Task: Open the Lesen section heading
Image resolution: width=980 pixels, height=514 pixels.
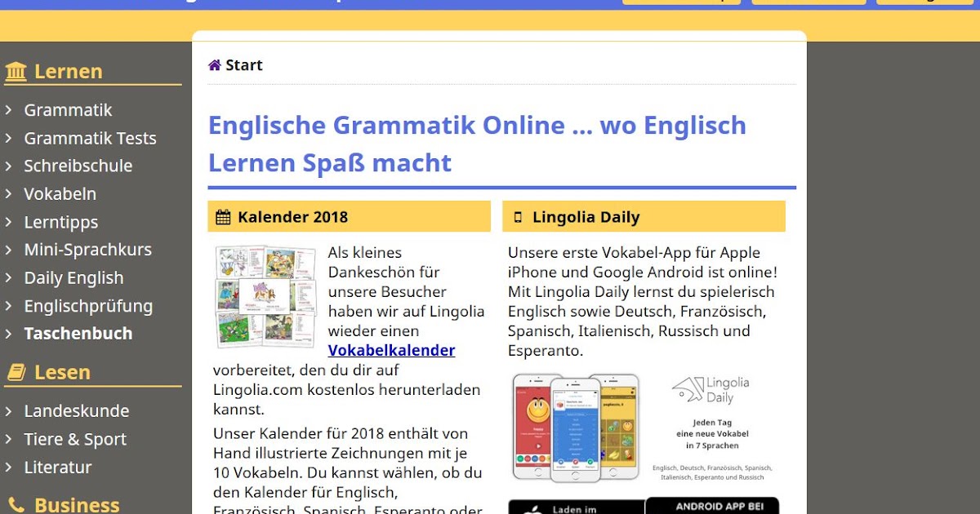Action: 62,373
